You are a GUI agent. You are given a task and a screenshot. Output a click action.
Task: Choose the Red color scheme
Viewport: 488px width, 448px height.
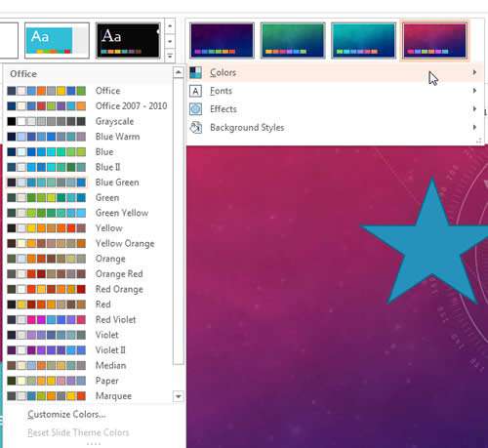[x=89, y=305]
